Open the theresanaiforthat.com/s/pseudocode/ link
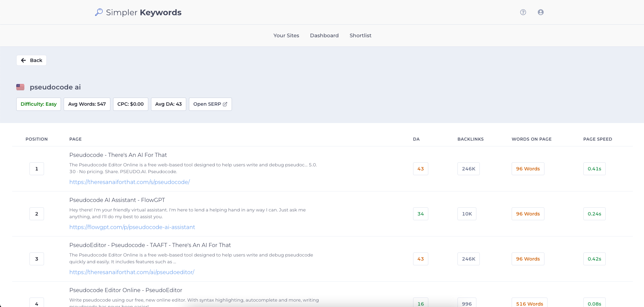This screenshot has width=644, height=307. [x=130, y=182]
